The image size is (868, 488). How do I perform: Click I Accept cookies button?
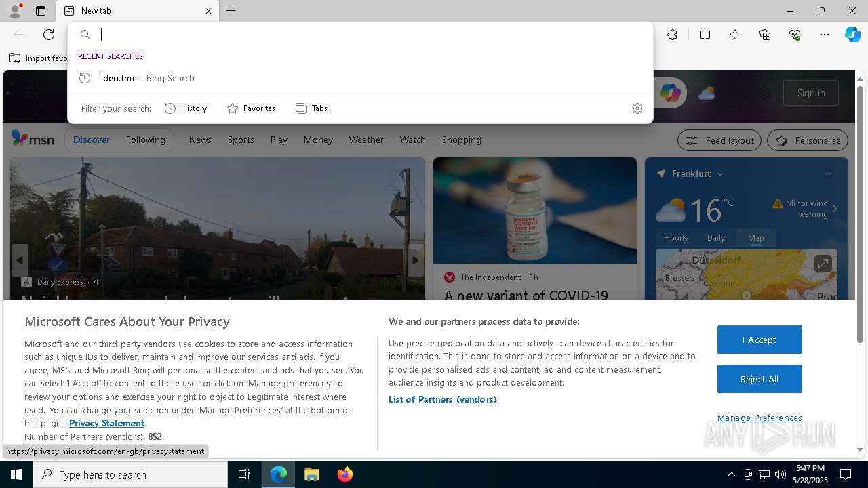click(759, 340)
